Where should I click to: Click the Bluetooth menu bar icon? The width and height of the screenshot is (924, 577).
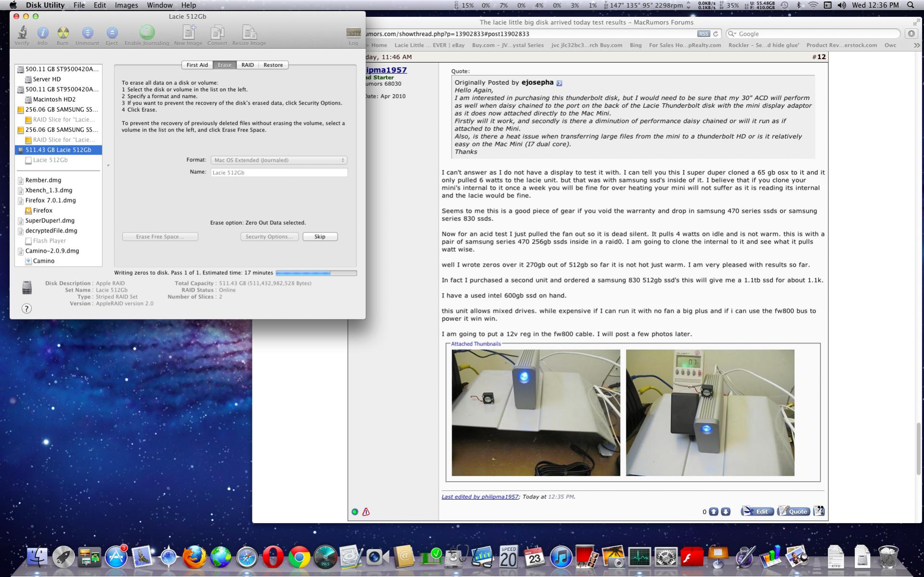pyautogui.click(x=798, y=5)
